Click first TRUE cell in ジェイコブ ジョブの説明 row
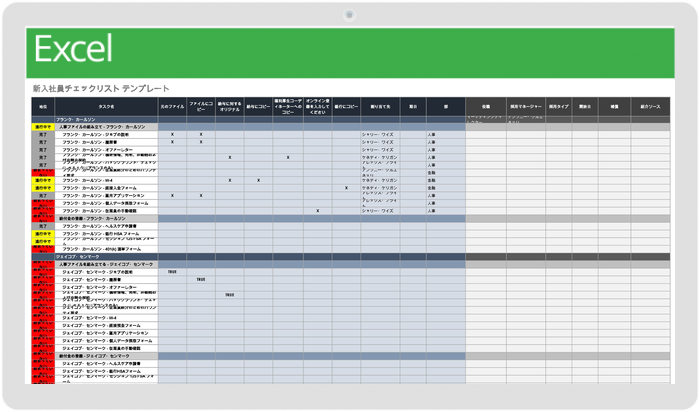This screenshot has height=412, width=700. click(172, 272)
